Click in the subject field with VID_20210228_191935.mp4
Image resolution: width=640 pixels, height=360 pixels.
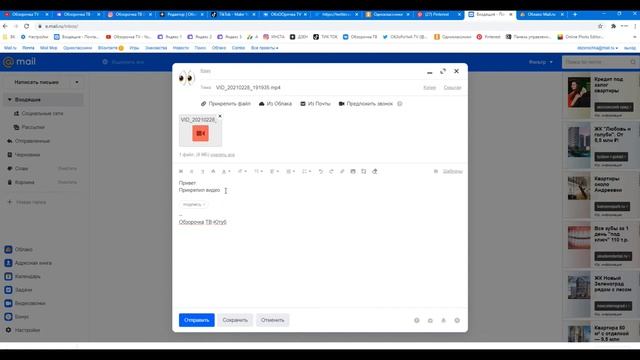pos(316,87)
